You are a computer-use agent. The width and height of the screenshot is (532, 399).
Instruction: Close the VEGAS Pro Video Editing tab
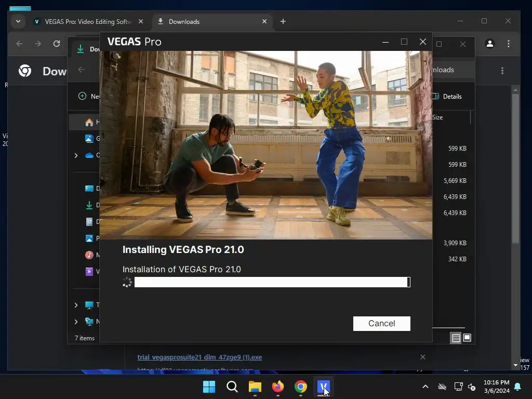point(141,21)
